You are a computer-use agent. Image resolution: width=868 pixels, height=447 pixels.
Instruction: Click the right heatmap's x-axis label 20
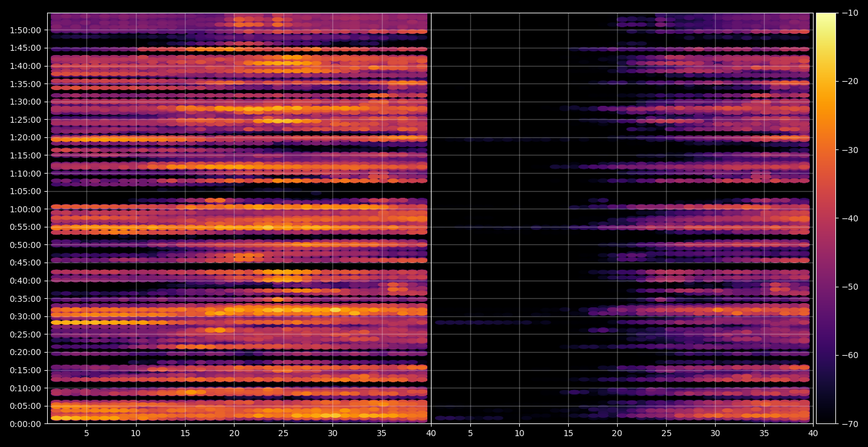(617, 433)
